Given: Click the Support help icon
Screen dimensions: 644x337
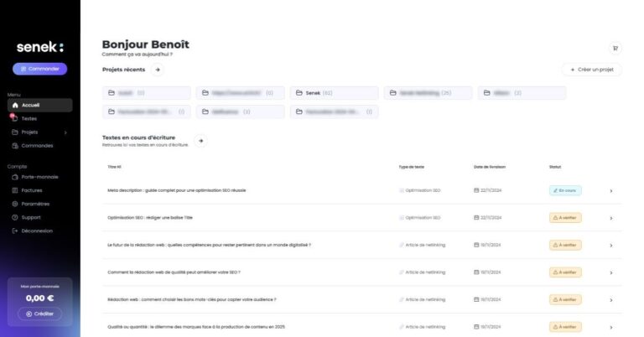Looking at the screenshot, I should tap(15, 218).
